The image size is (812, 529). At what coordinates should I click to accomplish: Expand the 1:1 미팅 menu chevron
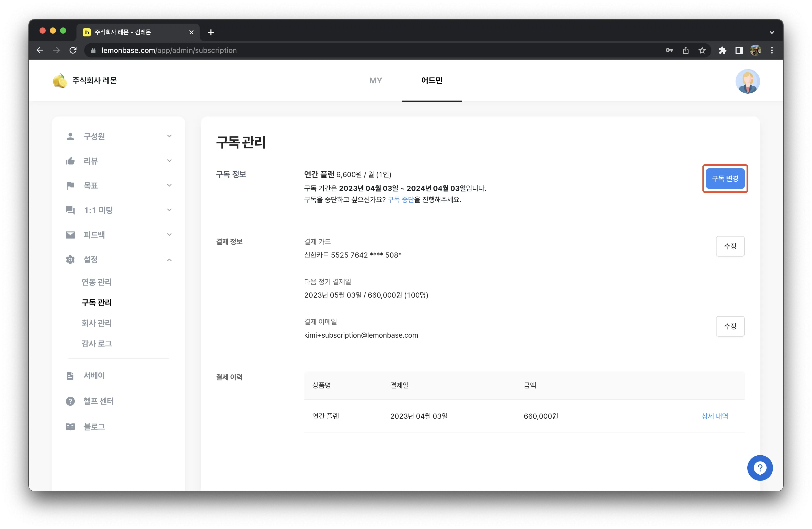tap(169, 210)
